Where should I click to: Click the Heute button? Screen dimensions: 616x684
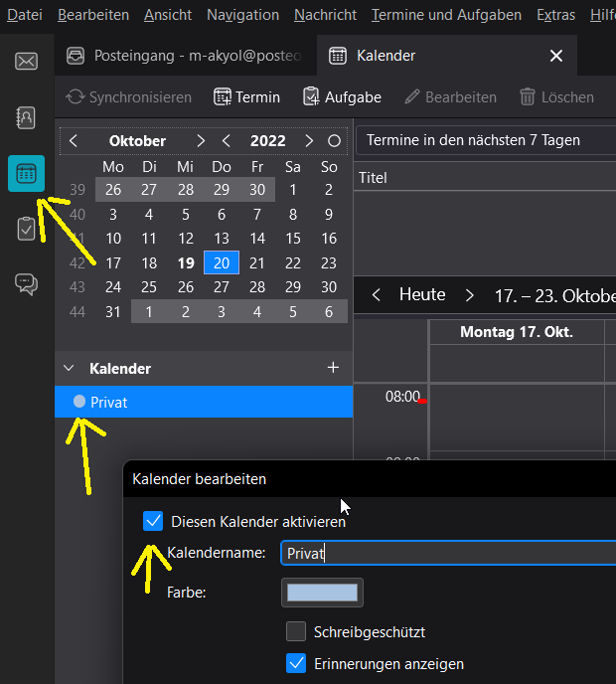(422, 295)
